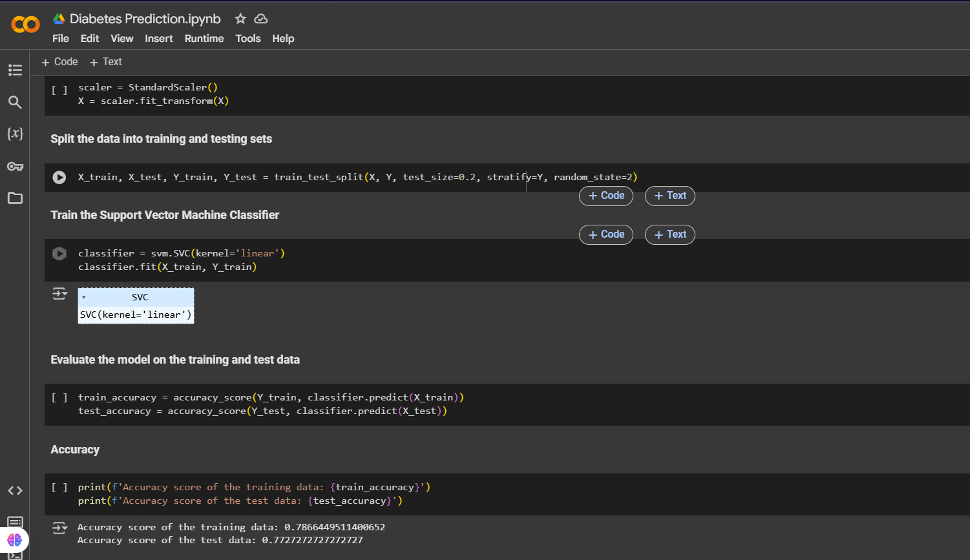Select heading 'Train the Support Vector Machine Classifier'
The height and width of the screenshot is (560, 970).
(165, 215)
